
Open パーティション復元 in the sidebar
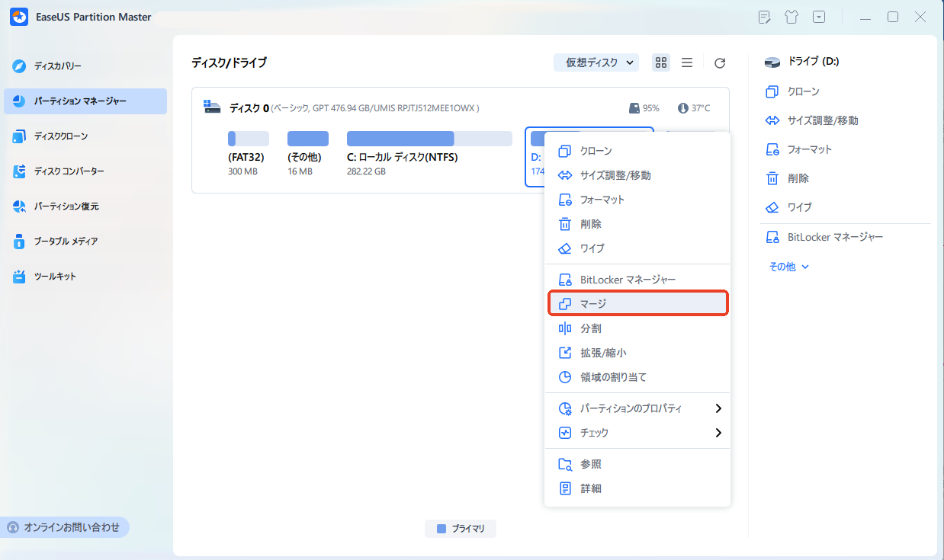tap(66, 206)
